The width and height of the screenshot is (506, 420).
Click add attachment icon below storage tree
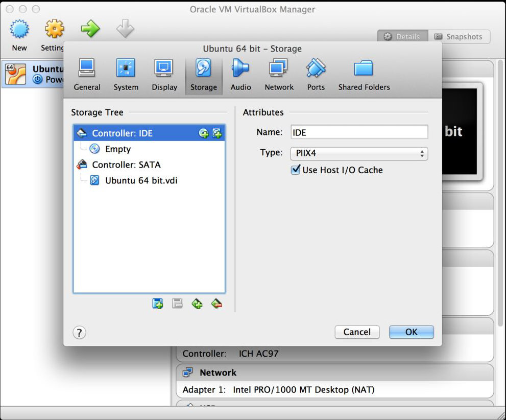click(x=158, y=304)
